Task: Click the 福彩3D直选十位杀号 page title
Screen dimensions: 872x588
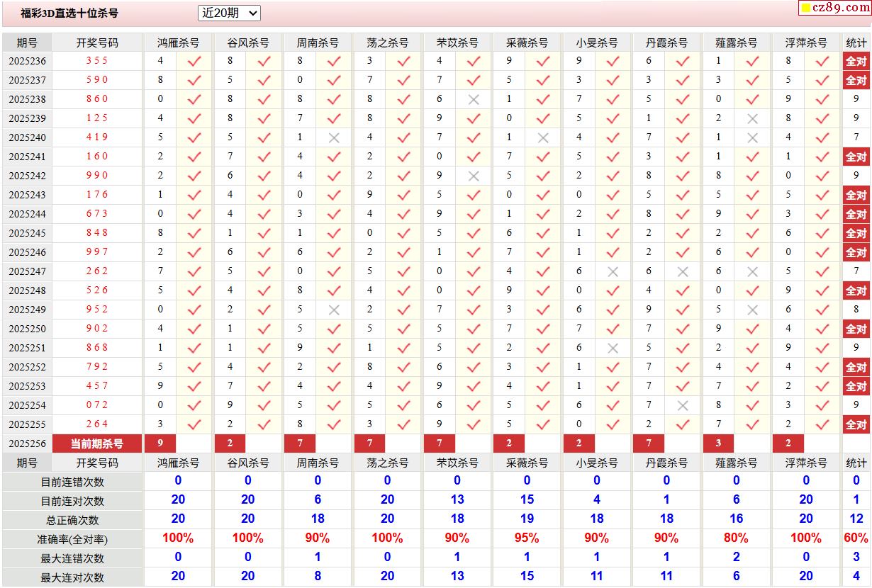Action: (69, 13)
